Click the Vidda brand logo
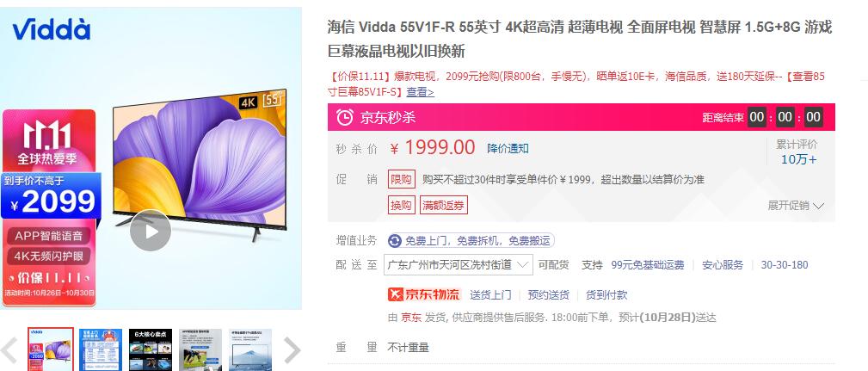This screenshot has height=371, width=868. pos(51,29)
